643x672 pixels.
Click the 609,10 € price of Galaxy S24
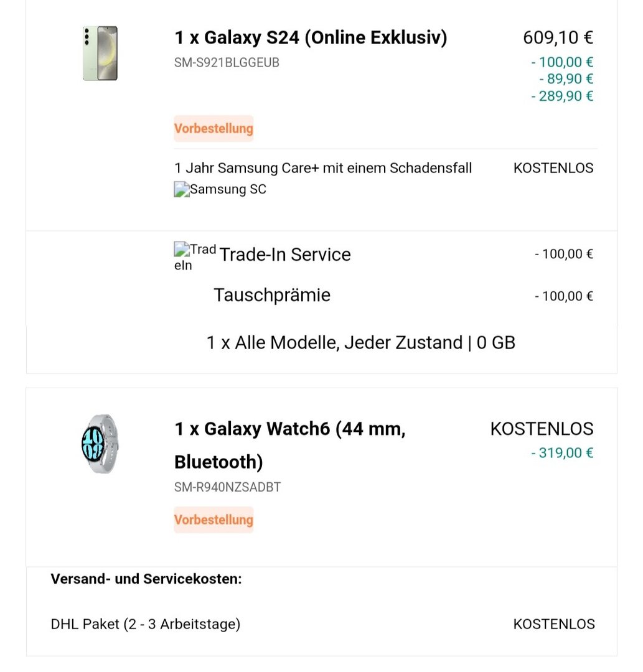click(558, 38)
